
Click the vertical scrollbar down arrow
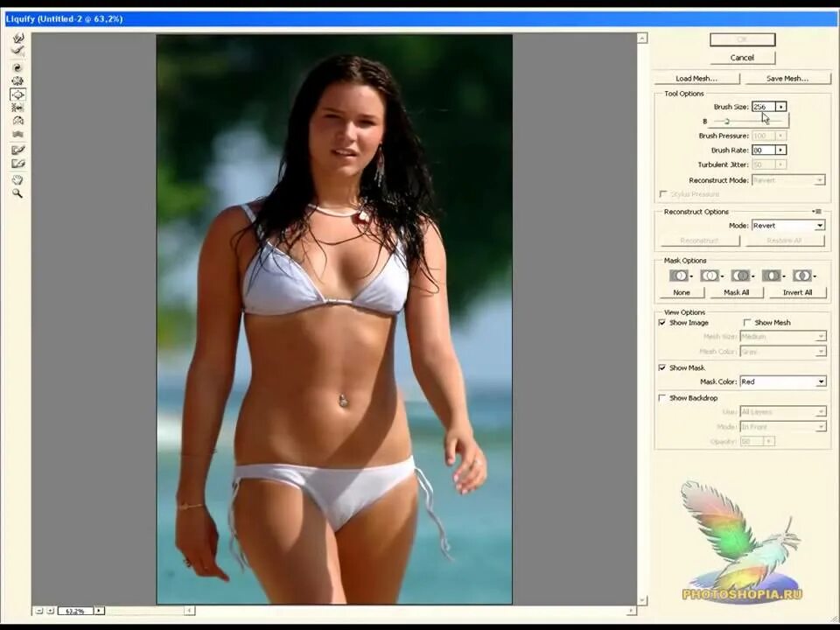pos(642,600)
